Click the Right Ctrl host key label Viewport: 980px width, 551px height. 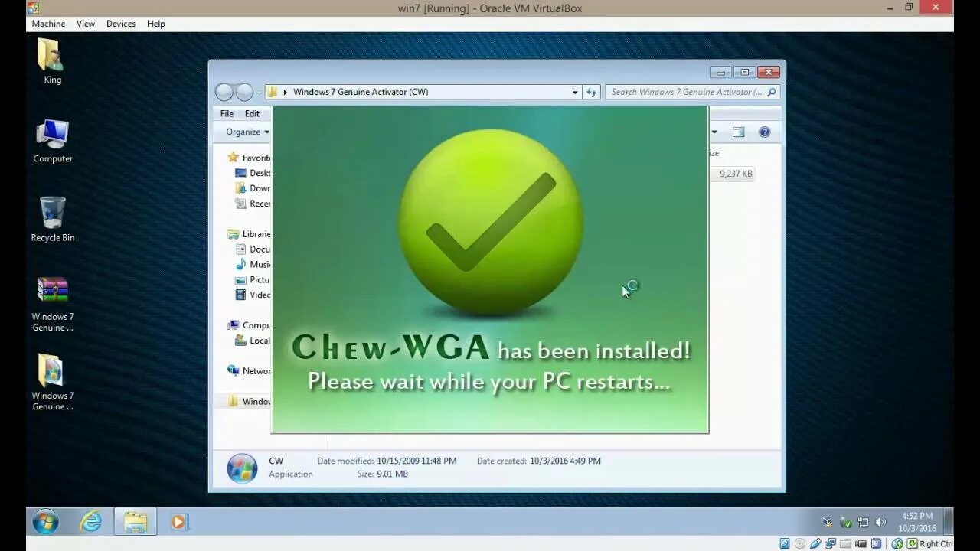coord(936,544)
